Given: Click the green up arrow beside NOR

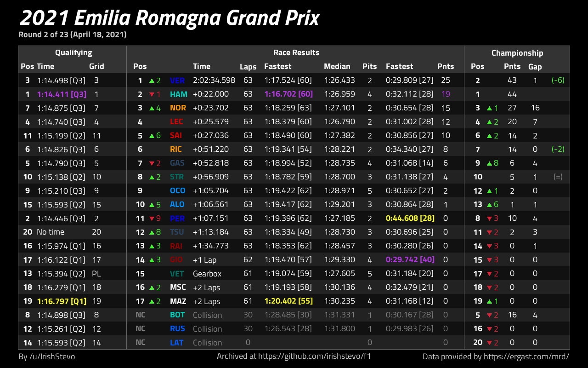Looking at the screenshot, I should click(152, 109).
